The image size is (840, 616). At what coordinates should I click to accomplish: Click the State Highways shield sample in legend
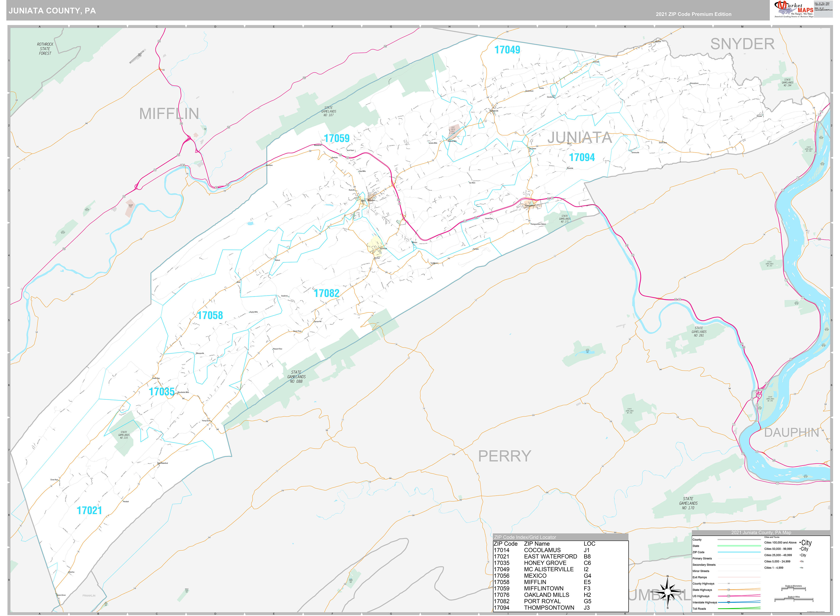729,589
